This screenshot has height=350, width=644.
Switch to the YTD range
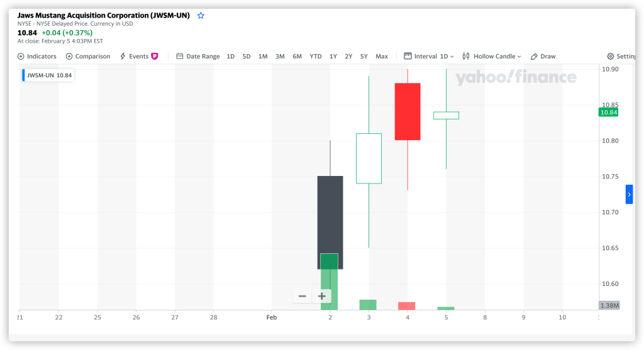point(316,57)
